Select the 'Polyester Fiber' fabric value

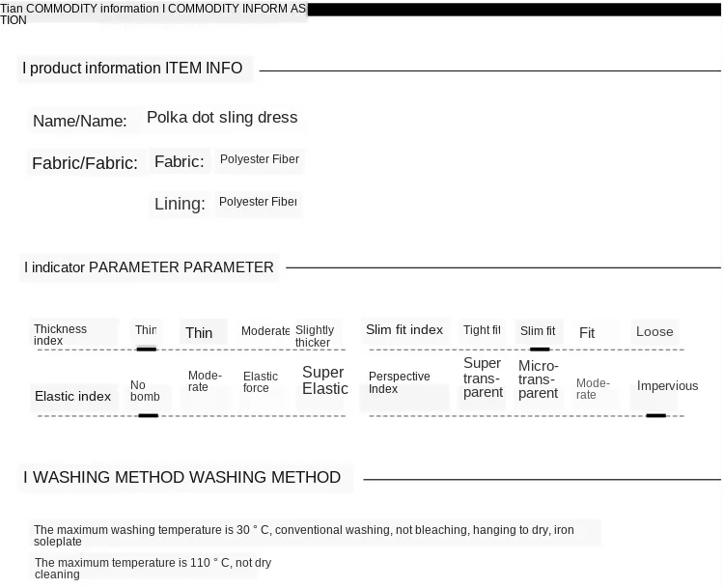260,159
